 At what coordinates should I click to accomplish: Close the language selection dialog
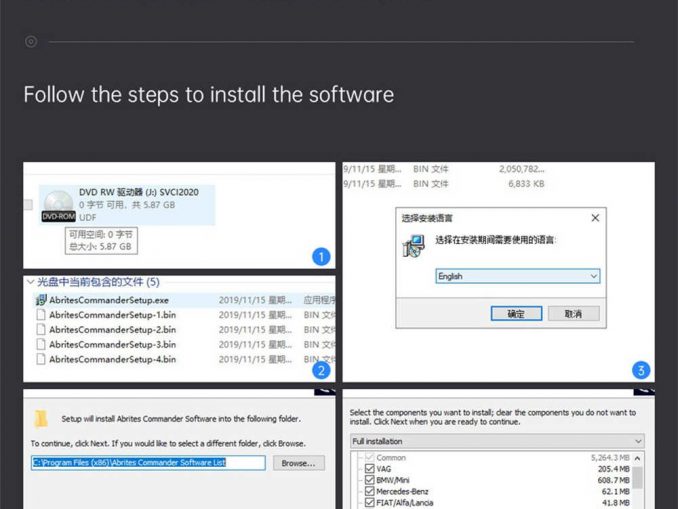[x=595, y=218]
